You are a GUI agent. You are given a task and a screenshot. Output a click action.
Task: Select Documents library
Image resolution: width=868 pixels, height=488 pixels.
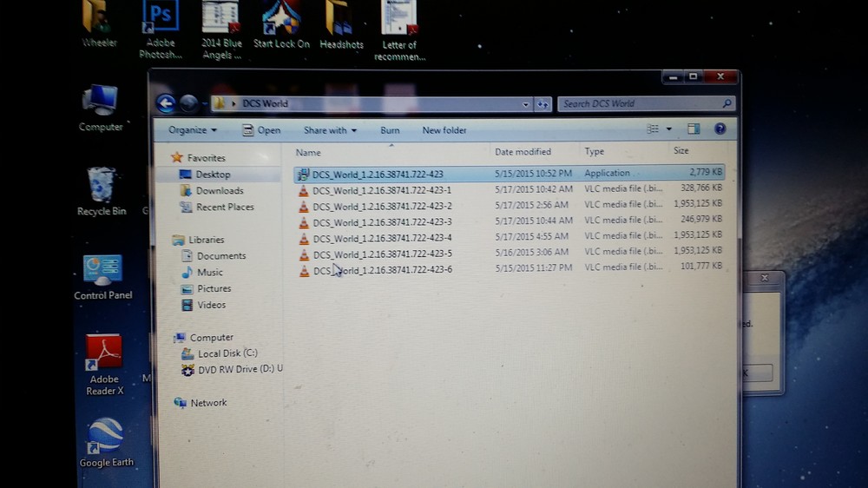(221, 256)
